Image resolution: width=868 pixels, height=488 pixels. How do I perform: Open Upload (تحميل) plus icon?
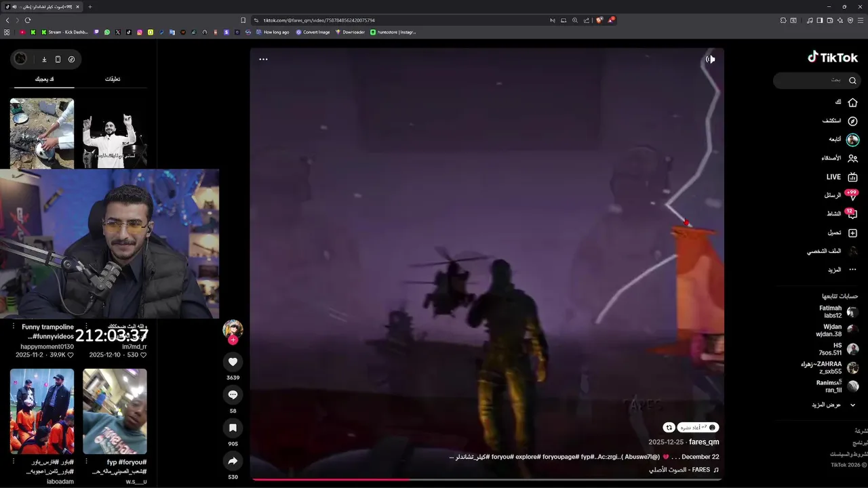tap(852, 233)
